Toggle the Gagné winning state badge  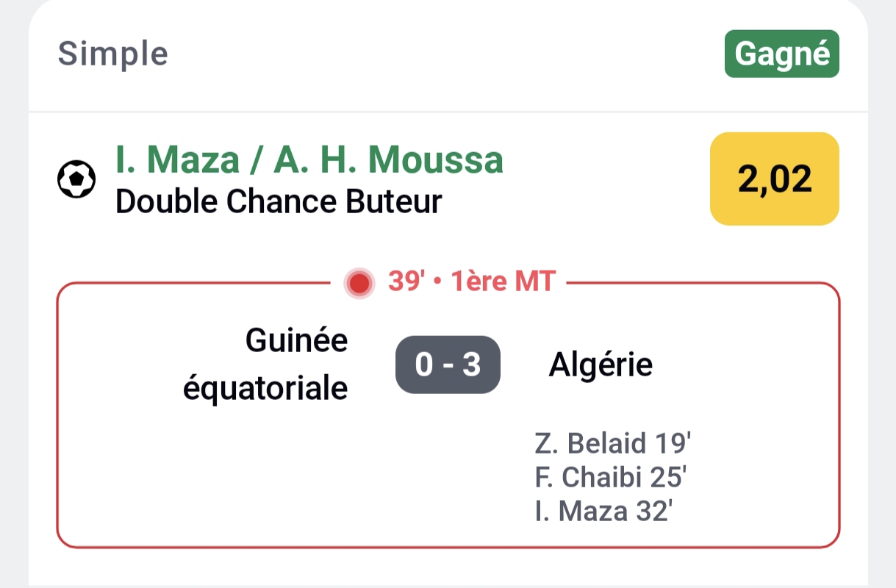(781, 52)
